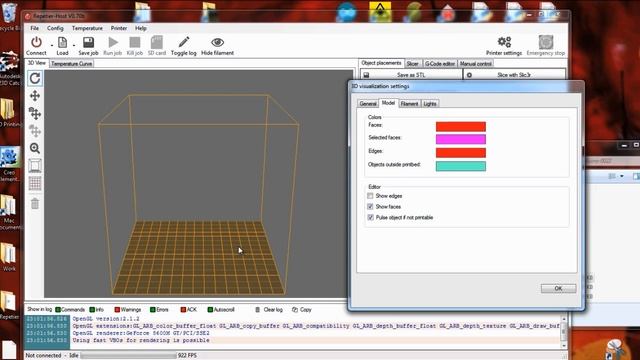Select the Move object tool
Image resolution: width=640 pixels, height=360 pixels.
click(x=35, y=113)
